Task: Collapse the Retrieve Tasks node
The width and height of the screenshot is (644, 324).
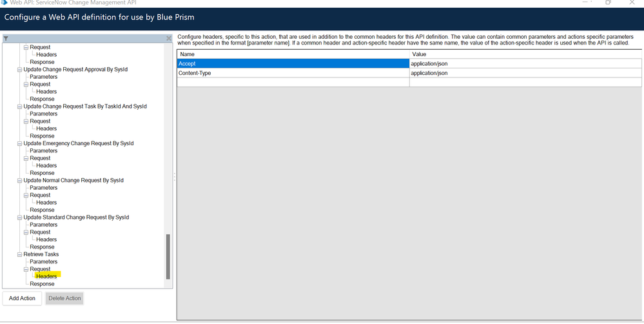Action: (x=19, y=254)
